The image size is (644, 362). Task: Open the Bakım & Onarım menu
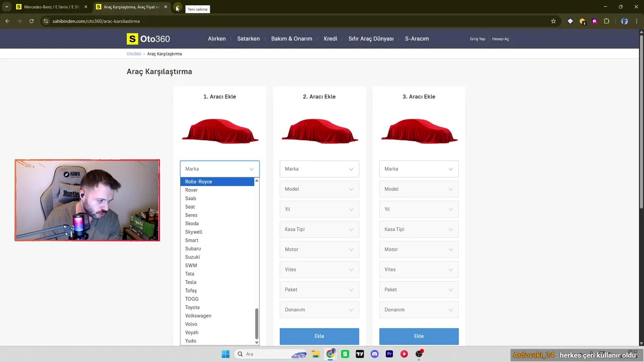pos(292,39)
